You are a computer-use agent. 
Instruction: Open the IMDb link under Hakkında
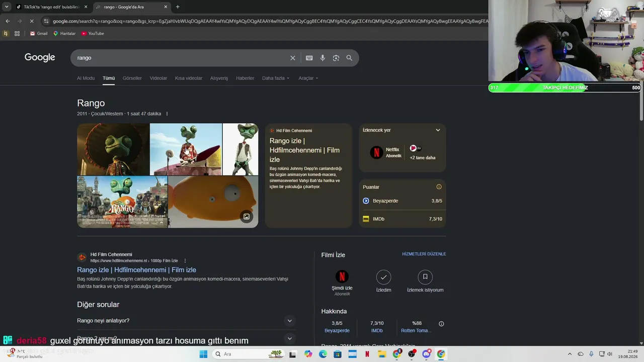click(377, 331)
